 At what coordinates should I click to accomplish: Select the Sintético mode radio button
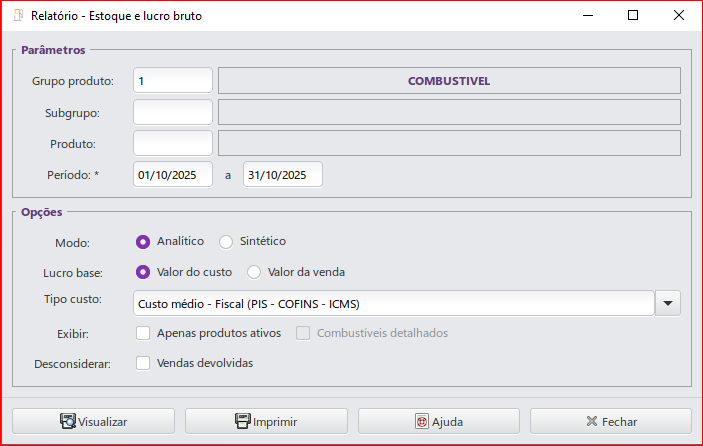click(x=226, y=241)
